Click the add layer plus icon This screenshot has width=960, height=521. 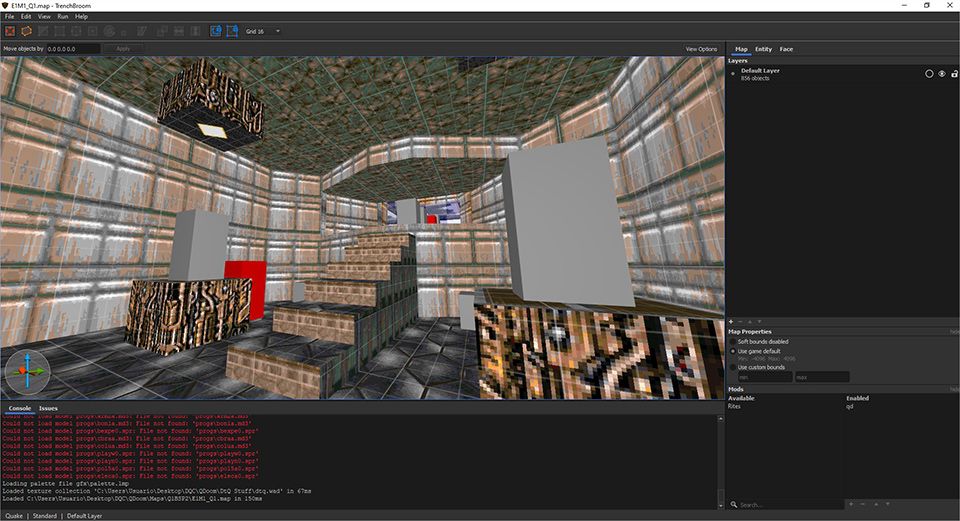pos(731,321)
